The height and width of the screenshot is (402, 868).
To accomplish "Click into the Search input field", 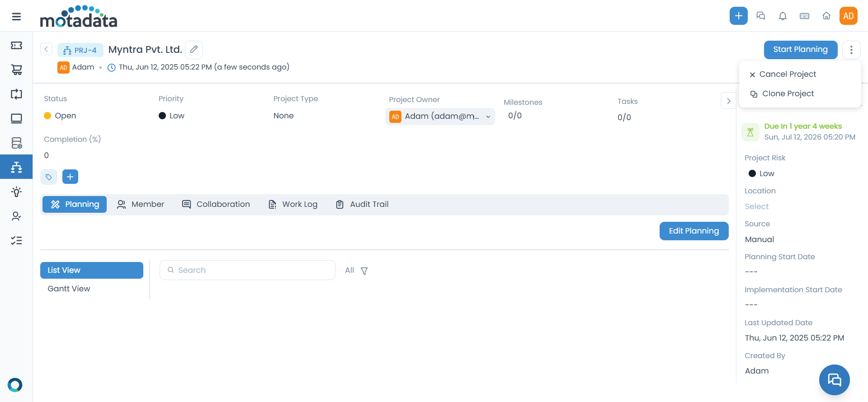I will 247,270.
